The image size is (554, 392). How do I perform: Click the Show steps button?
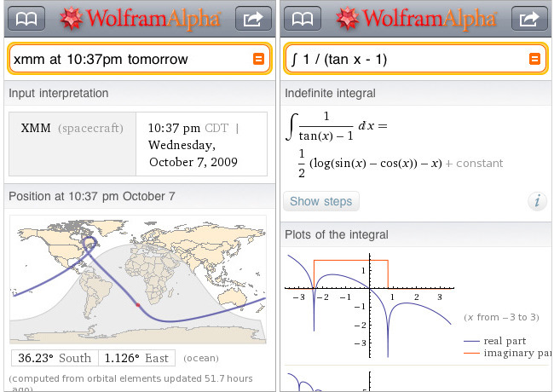(x=321, y=201)
